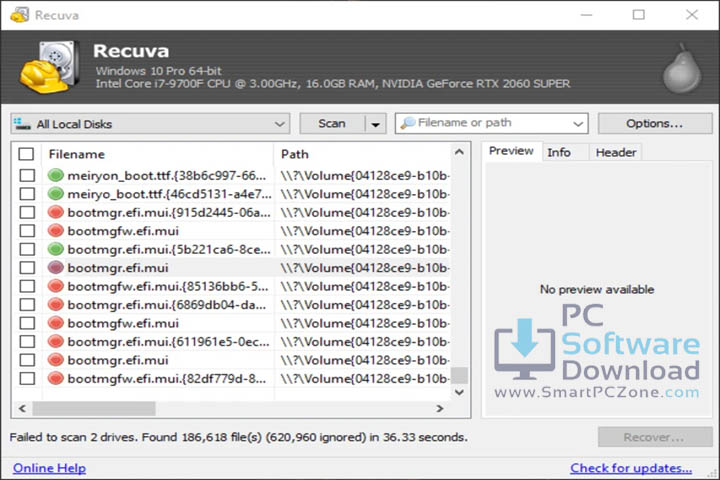Screen dimensions: 720x480
Task: Select the bootmgr.efi.mui.{915d2445-06a... filename
Action: (169, 212)
